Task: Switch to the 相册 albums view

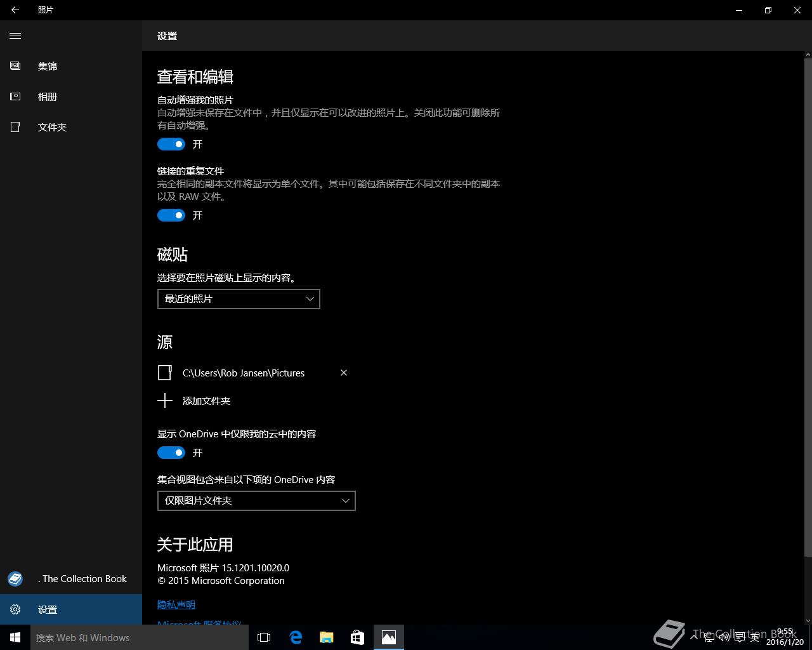Action: click(x=71, y=96)
